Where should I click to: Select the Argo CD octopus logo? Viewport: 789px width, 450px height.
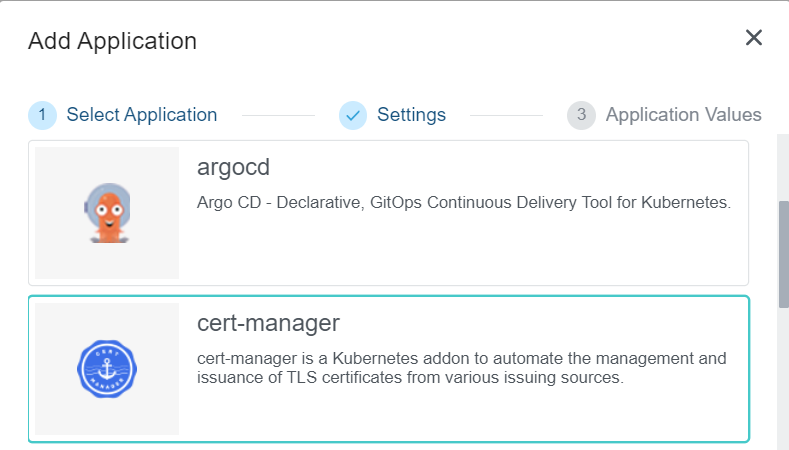(106, 213)
